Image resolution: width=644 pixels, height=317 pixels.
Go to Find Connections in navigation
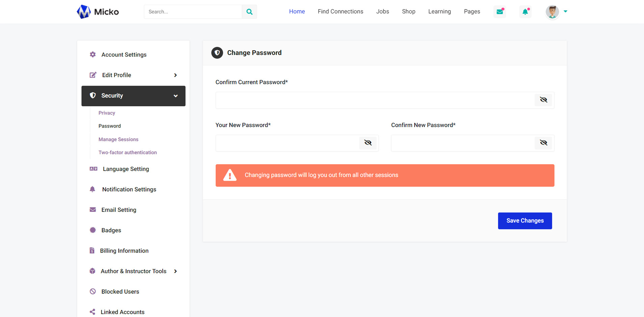pyautogui.click(x=340, y=11)
